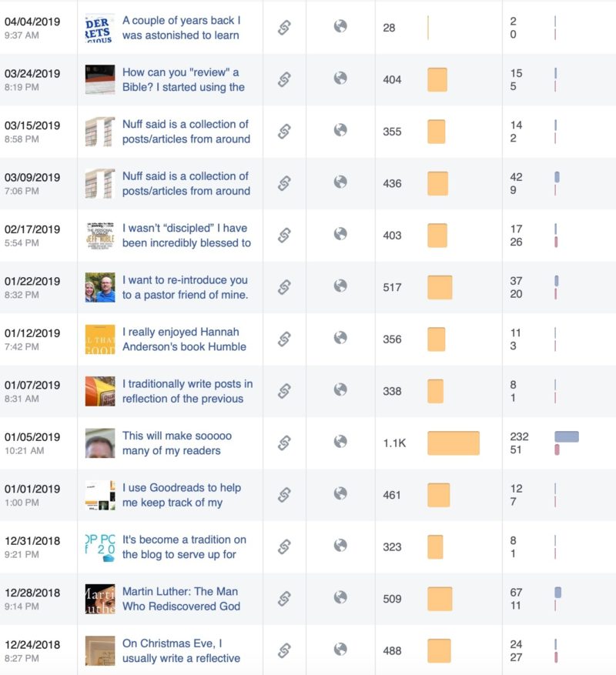Click blue engagement bar showing 232 clicks
The height and width of the screenshot is (675, 616).
567,436
